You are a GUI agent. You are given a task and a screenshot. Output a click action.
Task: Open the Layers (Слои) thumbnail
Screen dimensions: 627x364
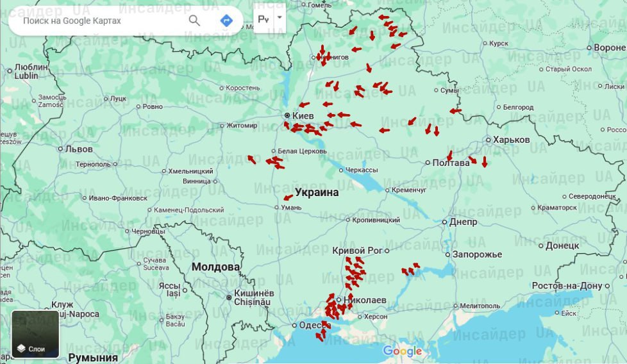[35, 334]
